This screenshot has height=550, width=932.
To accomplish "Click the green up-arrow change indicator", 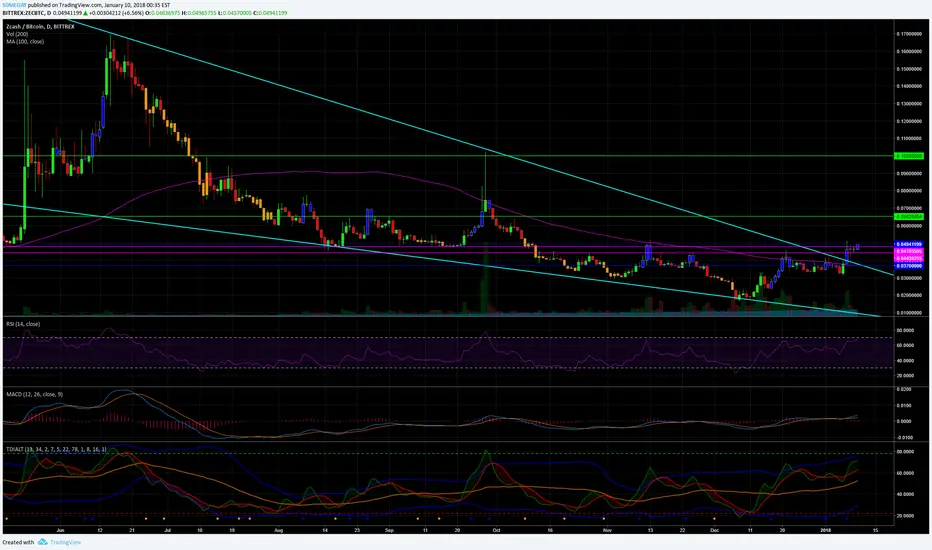I will [x=87, y=12].
